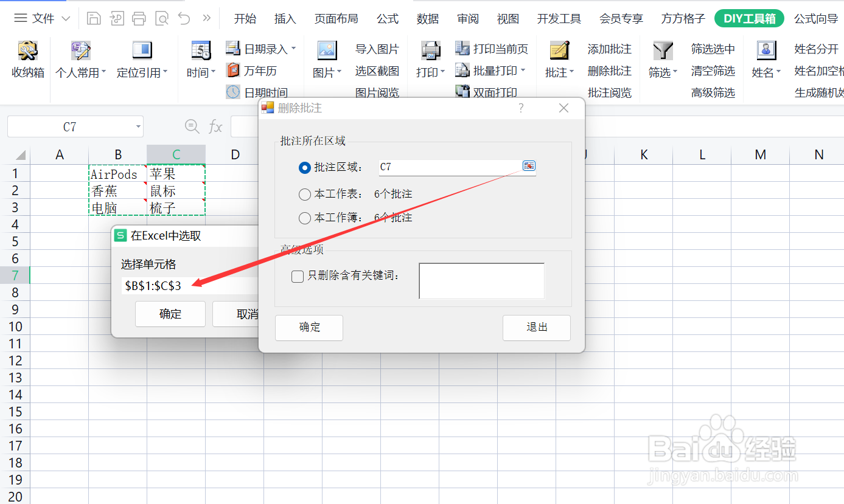Click the range selector icon in 批注区域 field
844x504 pixels.
[x=529, y=166]
